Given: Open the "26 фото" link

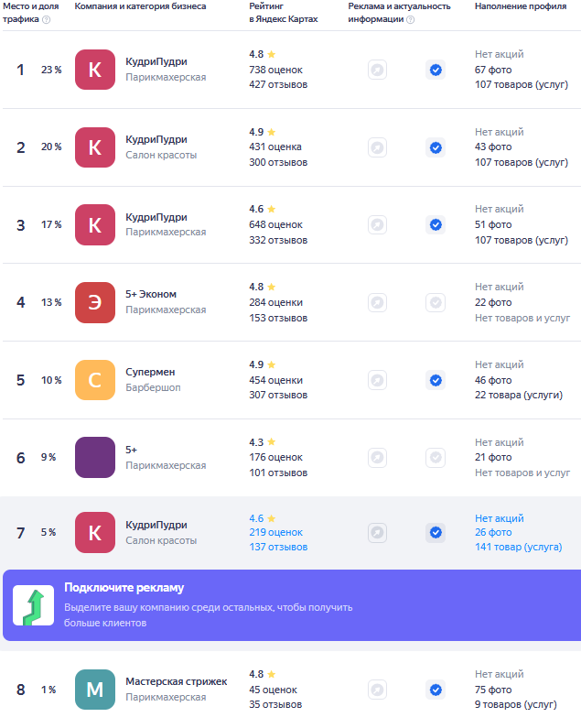Looking at the screenshot, I should coord(493,532).
